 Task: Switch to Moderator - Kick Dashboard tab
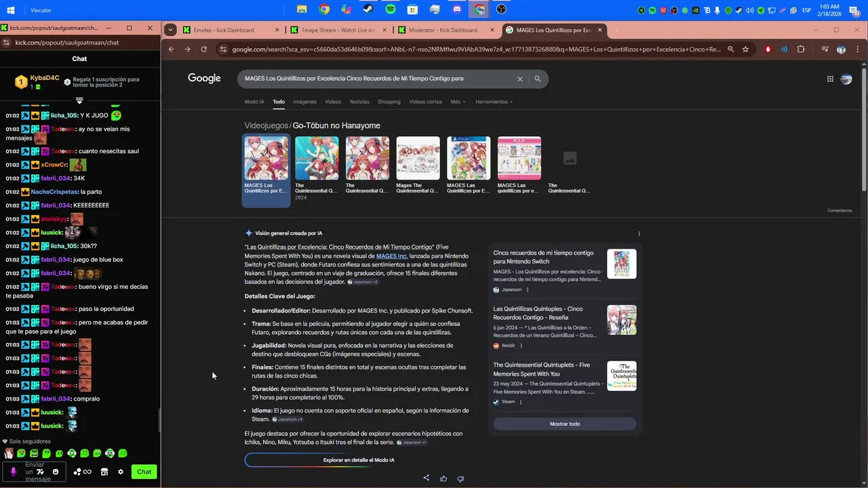click(445, 30)
